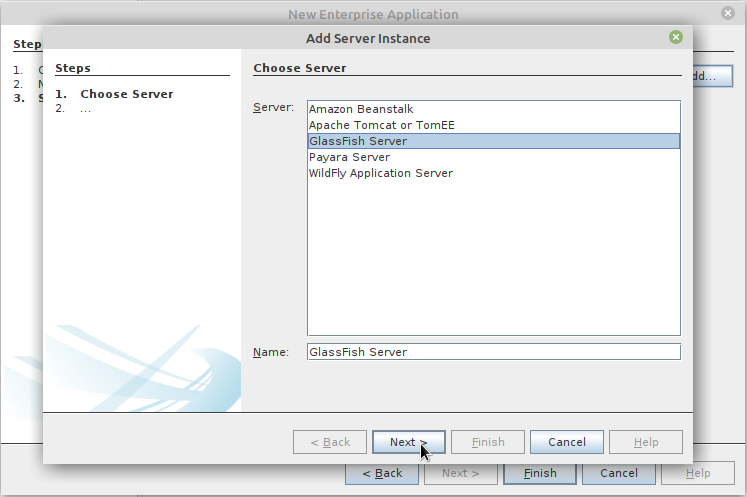Cancel the New Enterprise Application wizard

click(618, 473)
